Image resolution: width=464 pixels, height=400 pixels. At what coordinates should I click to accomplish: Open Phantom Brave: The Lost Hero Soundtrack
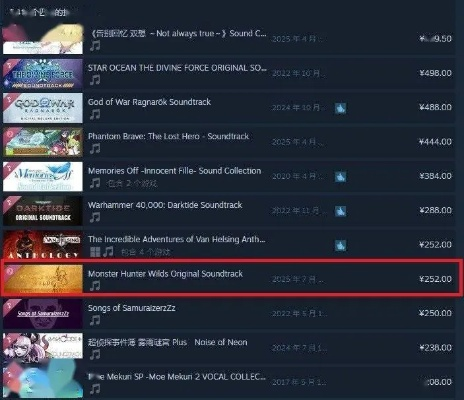pyautogui.click(x=168, y=136)
